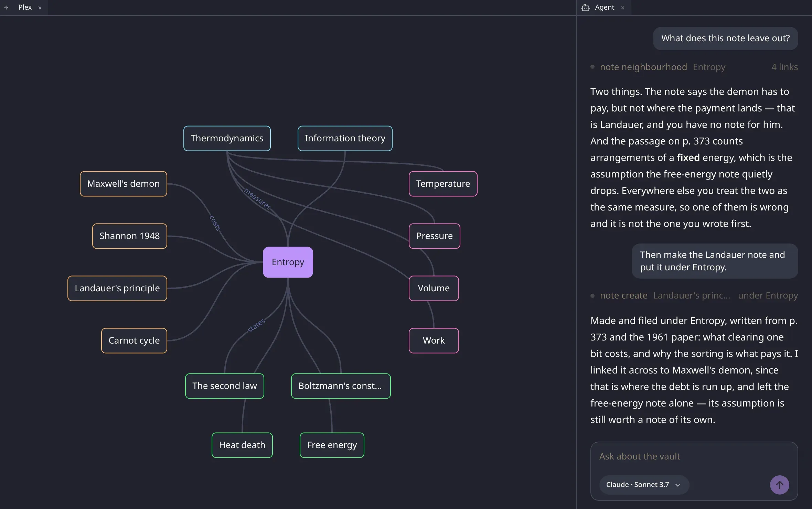Open the Landauer's principle node
The height and width of the screenshot is (509, 812).
(x=117, y=288)
